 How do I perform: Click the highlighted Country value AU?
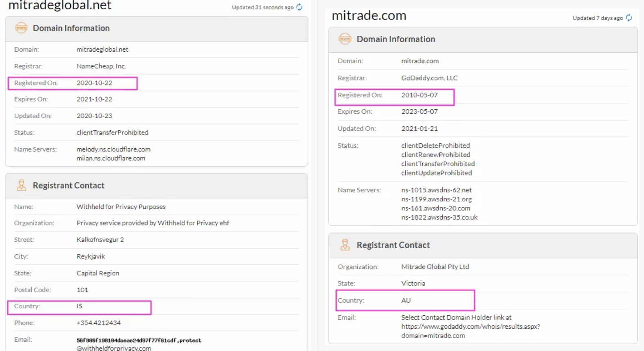pos(406,300)
